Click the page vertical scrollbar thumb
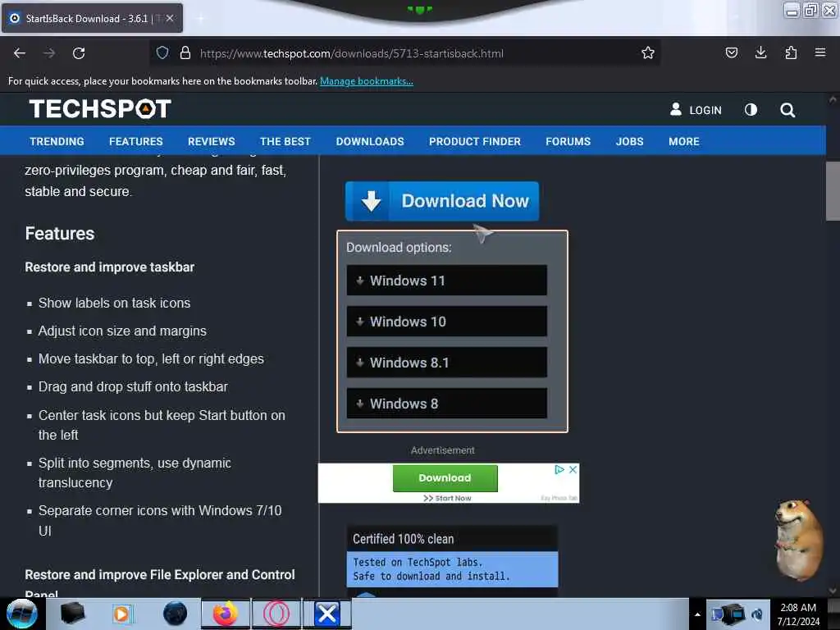Image resolution: width=840 pixels, height=630 pixels. point(833,190)
